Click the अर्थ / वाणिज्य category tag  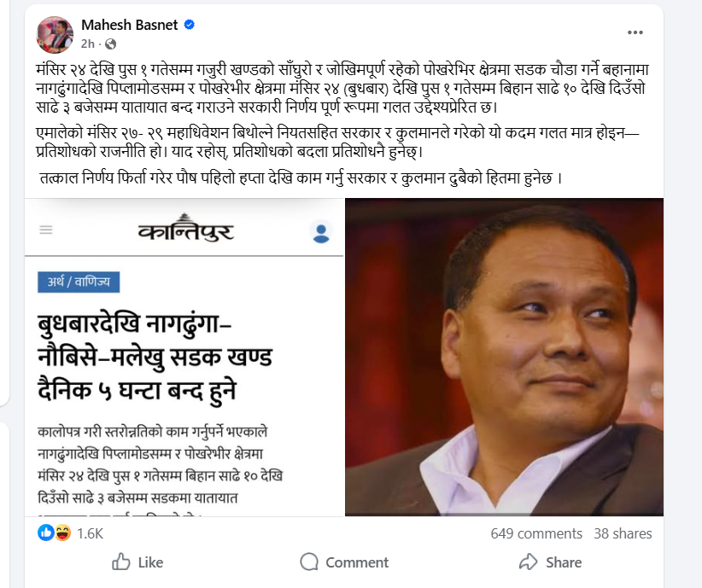coord(79,282)
